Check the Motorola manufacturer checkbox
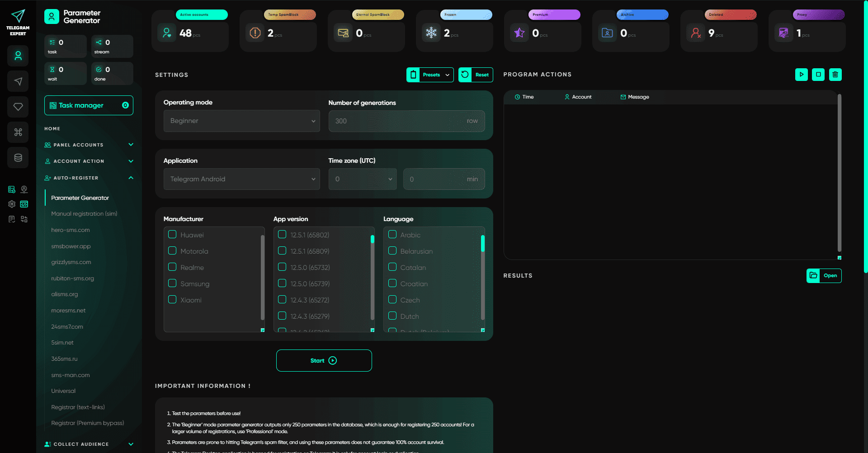The height and width of the screenshot is (453, 868). coord(172,251)
